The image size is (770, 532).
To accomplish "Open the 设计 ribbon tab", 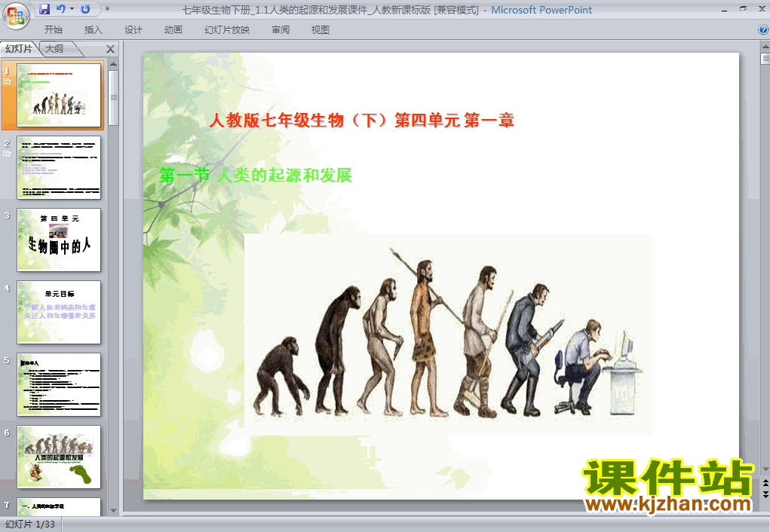I will (133, 30).
